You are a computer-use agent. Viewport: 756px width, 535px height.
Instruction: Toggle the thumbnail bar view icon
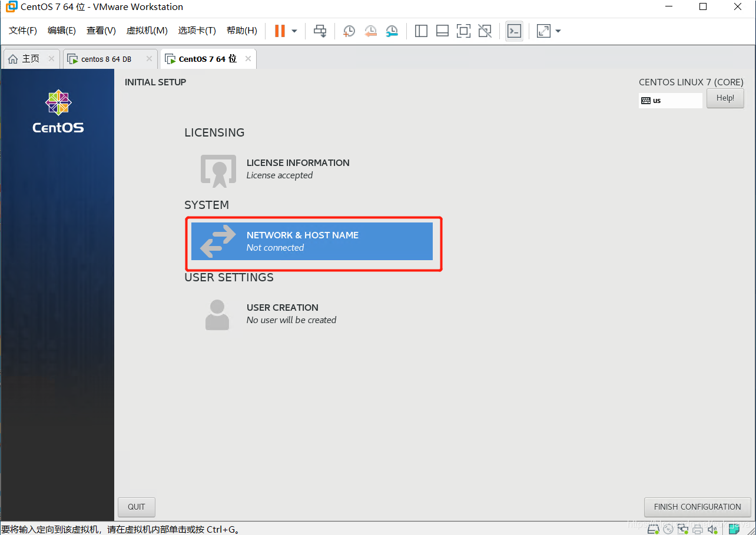point(442,31)
